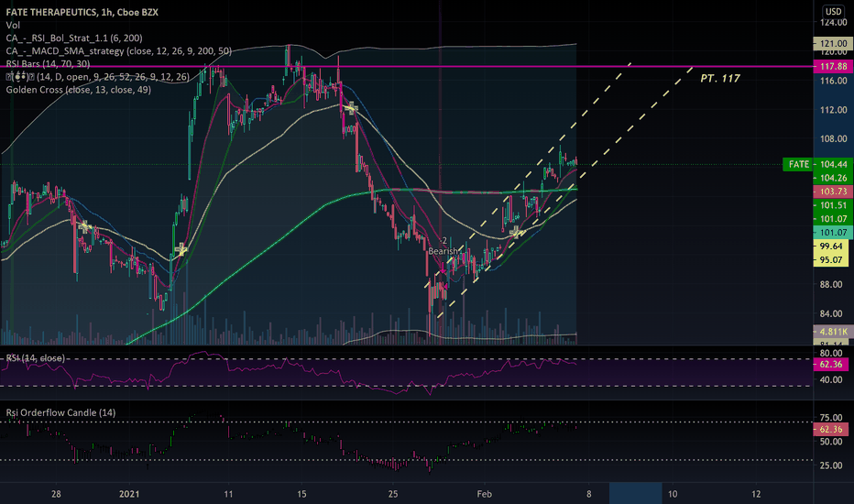This screenshot has height=504, width=854.
Task: Click the 84.00 price axis tick
Action: click(x=834, y=313)
